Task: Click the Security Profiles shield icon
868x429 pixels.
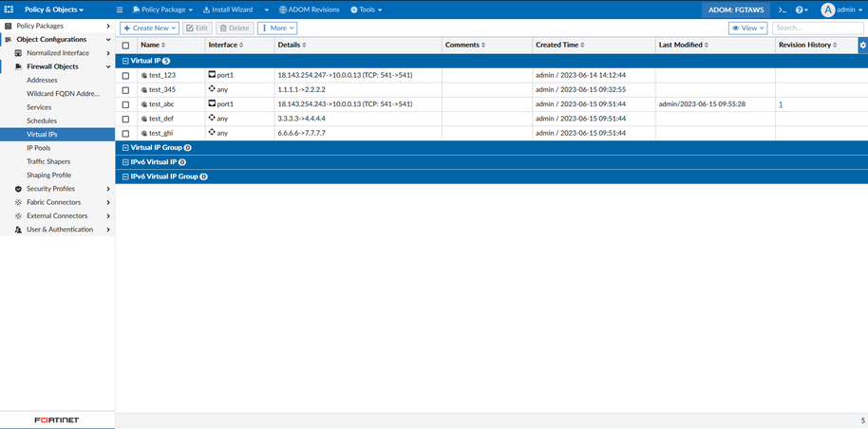Action: pyautogui.click(x=18, y=189)
